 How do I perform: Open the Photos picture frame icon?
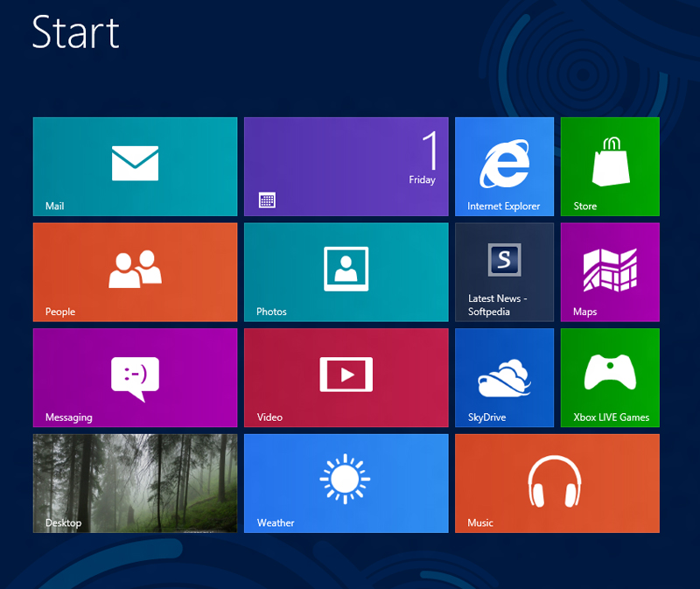click(x=346, y=269)
